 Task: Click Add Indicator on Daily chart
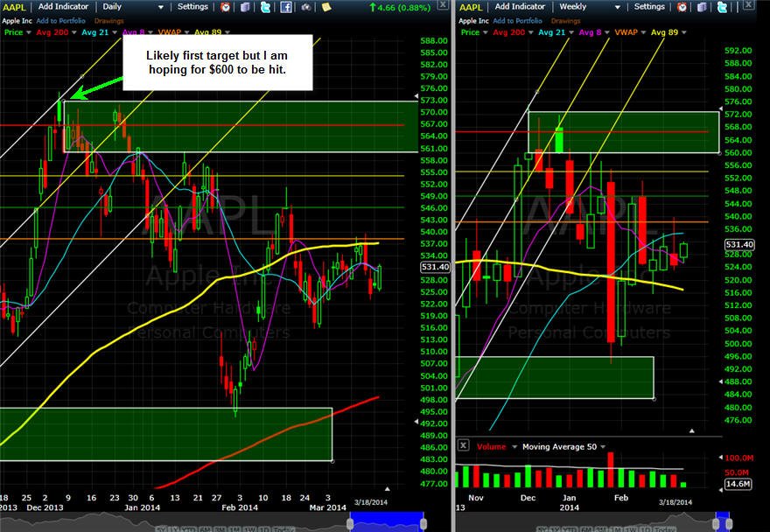coord(63,7)
